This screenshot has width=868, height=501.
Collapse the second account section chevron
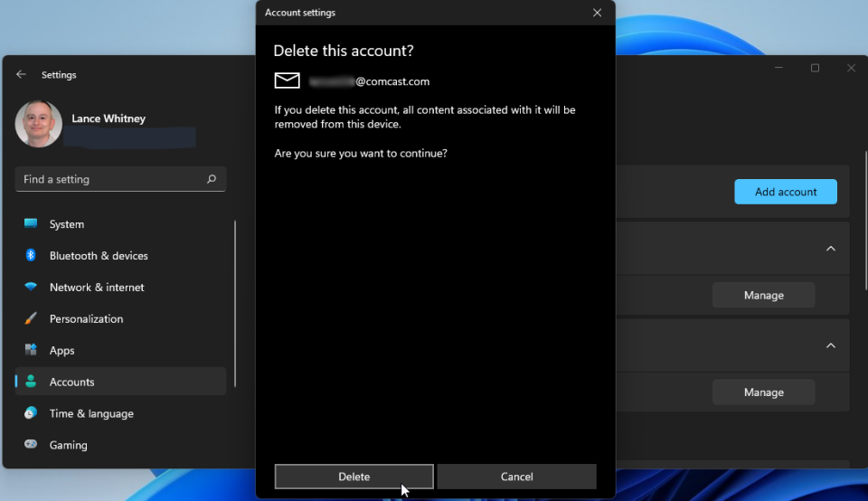[830, 345]
